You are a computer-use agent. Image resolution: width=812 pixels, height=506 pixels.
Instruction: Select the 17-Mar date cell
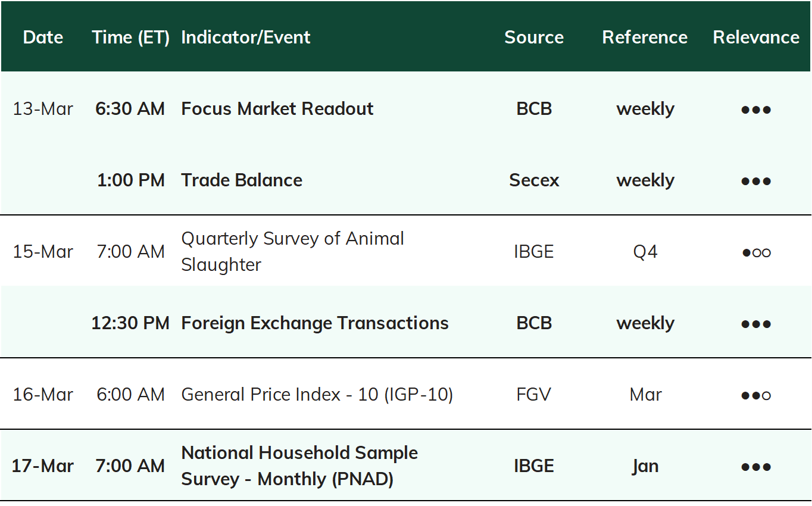coord(43,466)
